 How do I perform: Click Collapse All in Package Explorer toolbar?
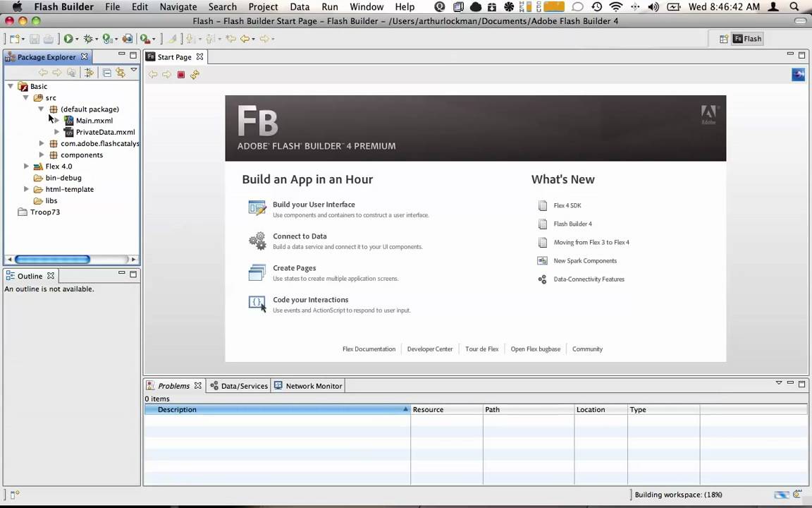tap(106, 73)
